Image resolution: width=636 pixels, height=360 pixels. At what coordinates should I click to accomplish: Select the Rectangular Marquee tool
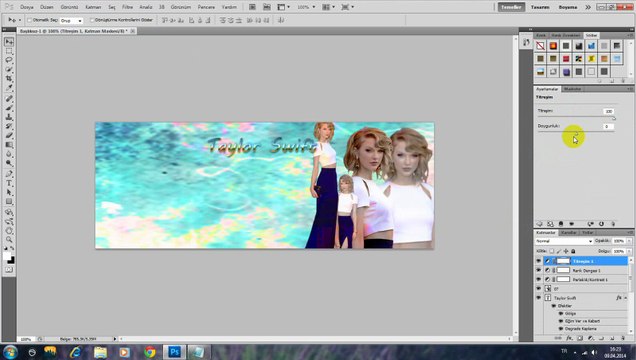9,51
